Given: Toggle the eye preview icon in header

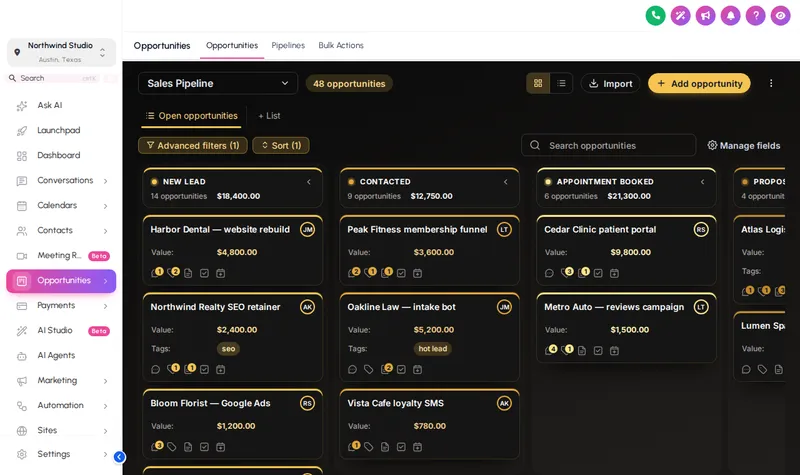Looking at the screenshot, I should pyautogui.click(x=780, y=16).
